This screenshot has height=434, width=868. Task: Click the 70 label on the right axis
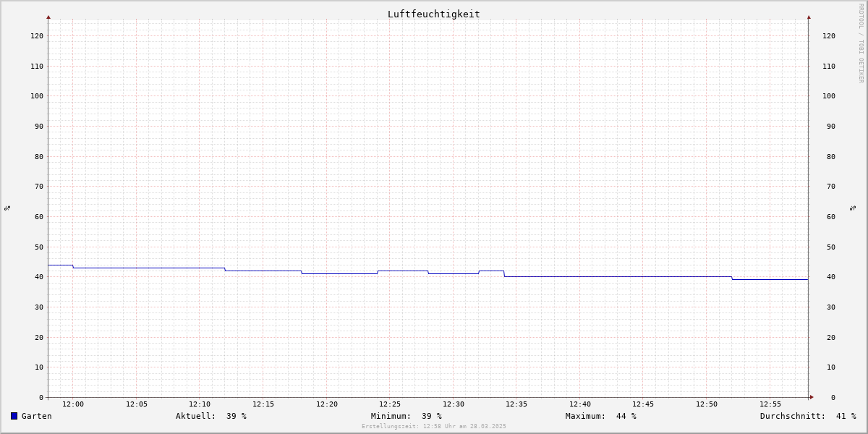[831, 186]
